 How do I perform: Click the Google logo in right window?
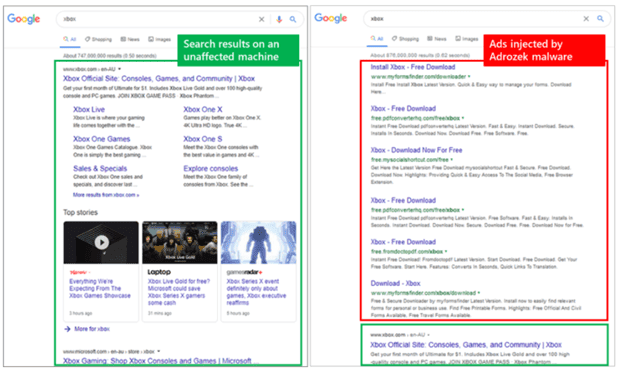point(331,18)
